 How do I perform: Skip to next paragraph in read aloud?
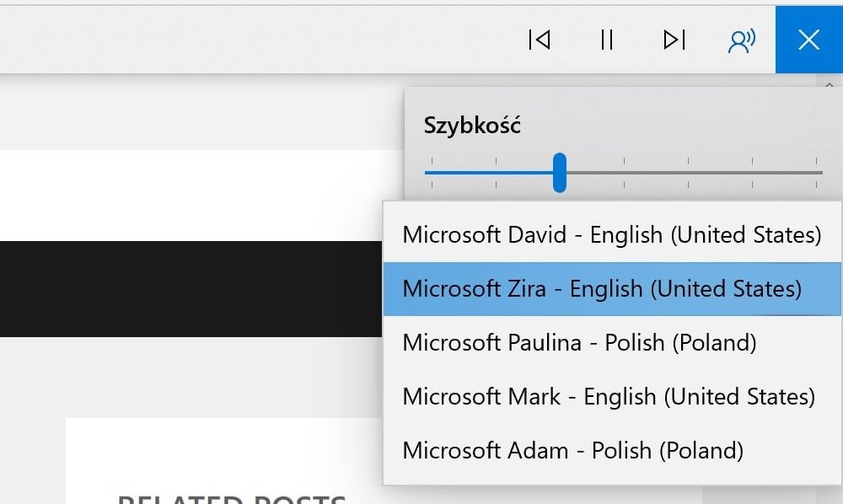point(674,40)
